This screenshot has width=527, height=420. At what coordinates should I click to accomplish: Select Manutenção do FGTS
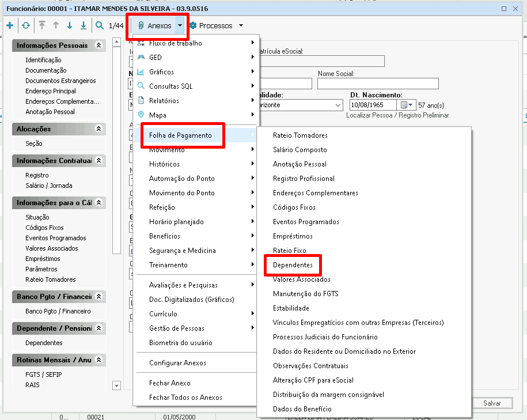point(305,294)
